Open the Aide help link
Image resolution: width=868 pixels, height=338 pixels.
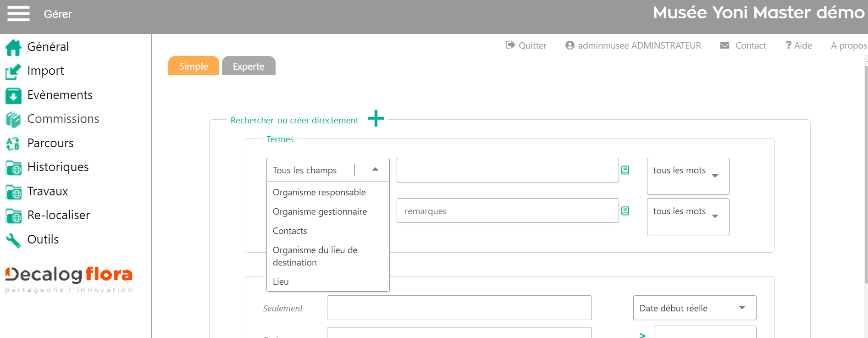click(x=803, y=45)
